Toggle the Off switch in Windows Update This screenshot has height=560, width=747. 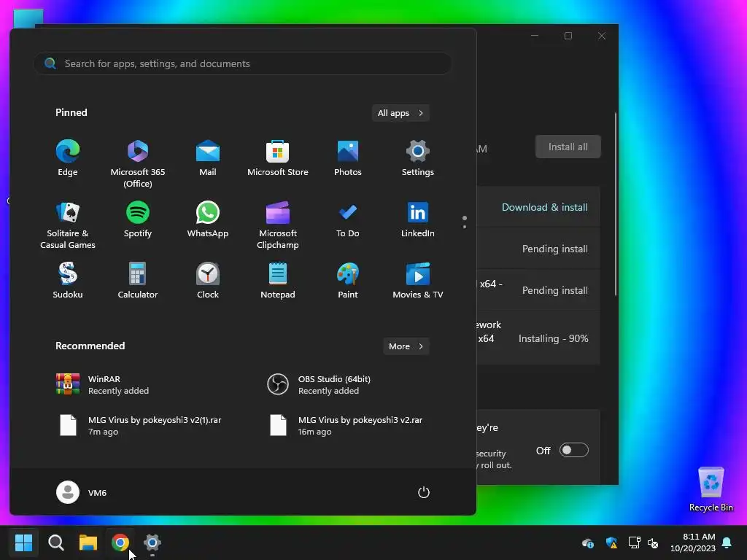tap(573, 451)
